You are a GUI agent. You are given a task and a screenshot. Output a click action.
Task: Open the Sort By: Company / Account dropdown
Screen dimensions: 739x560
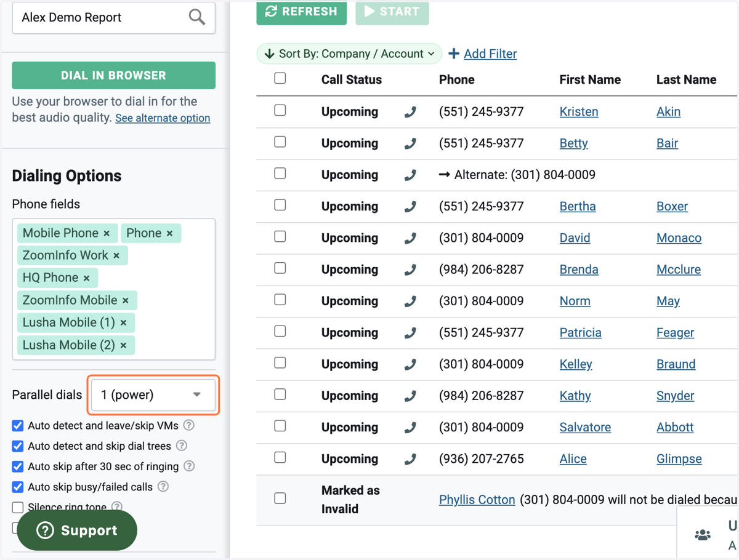coord(349,54)
